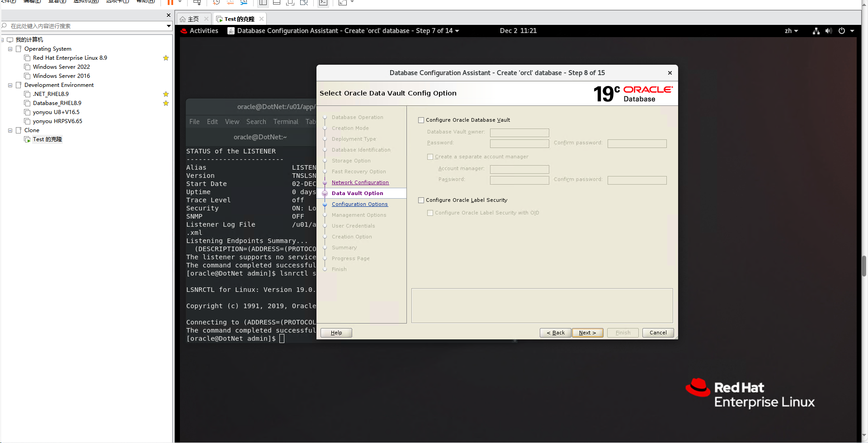Click the Windows Server 2016 VM icon

point(27,76)
